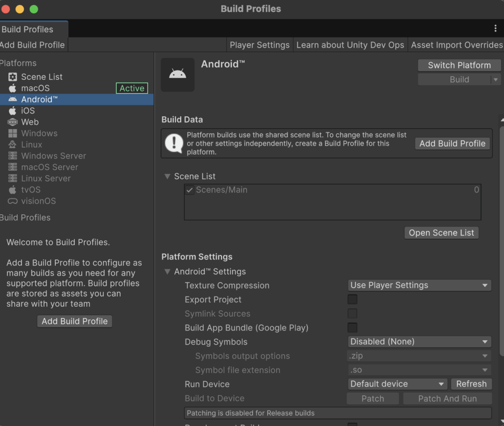Open the three-dot window options menu
504x426 pixels.
click(495, 28)
